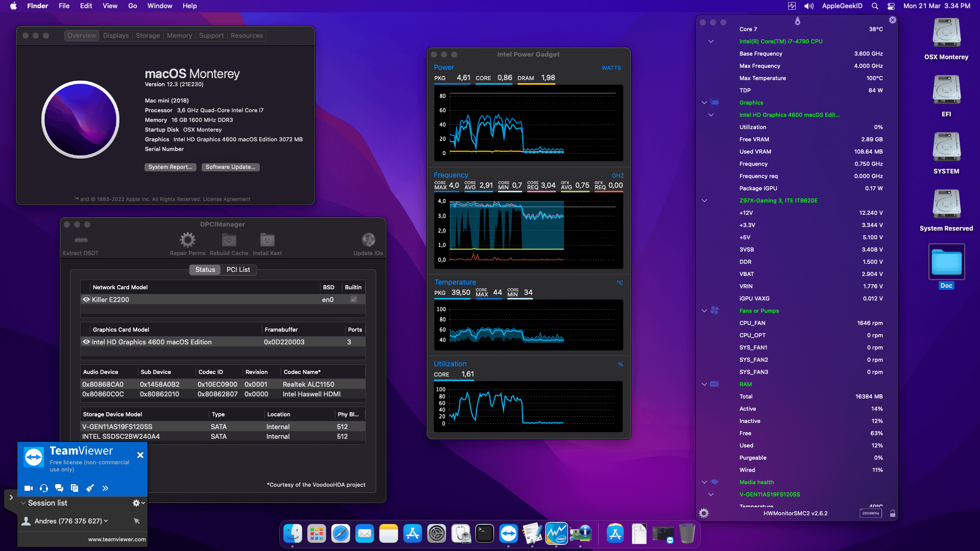The image size is (980, 551).
Task: Click the Repair Perms gear icon
Action: [x=187, y=240]
